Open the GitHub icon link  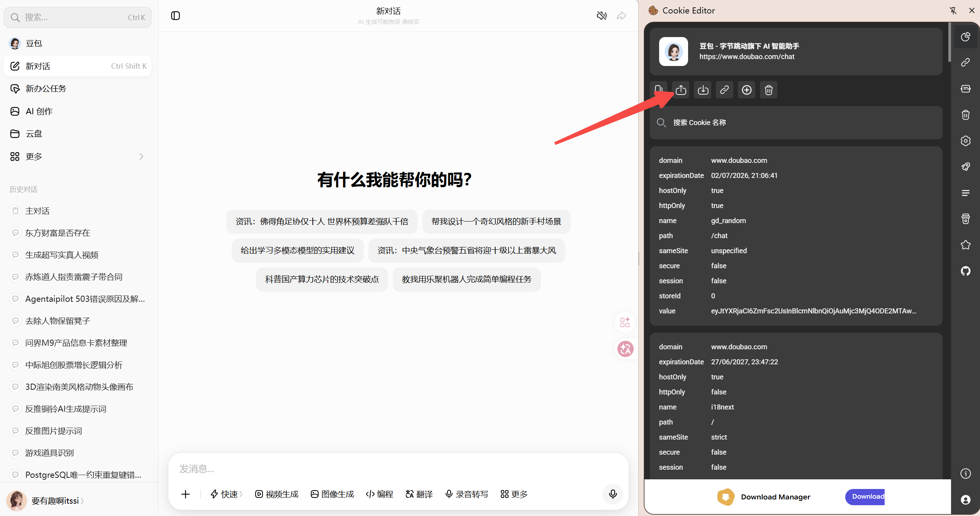tap(966, 271)
